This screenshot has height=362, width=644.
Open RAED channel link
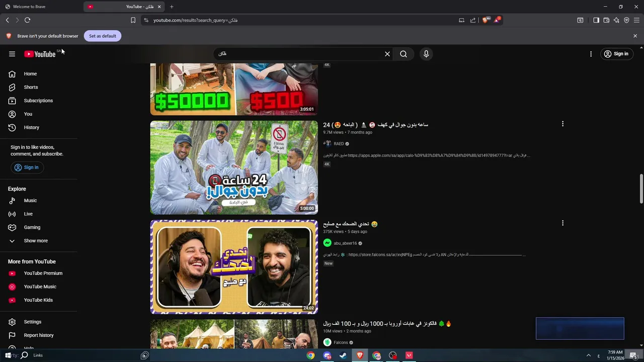click(x=339, y=144)
